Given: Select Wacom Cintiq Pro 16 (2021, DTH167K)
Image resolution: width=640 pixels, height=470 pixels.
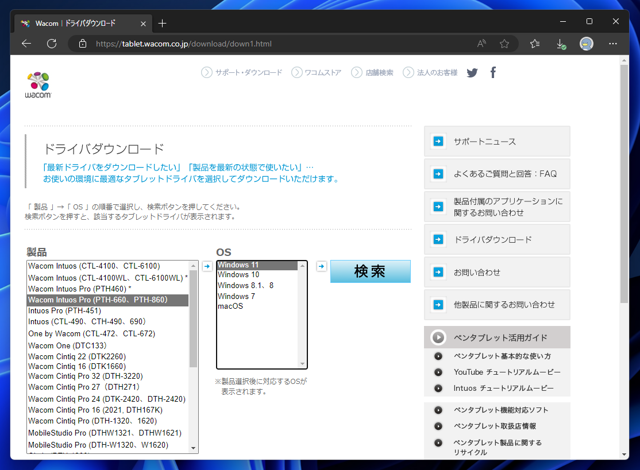Looking at the screenshot, I should coord(107,410).
